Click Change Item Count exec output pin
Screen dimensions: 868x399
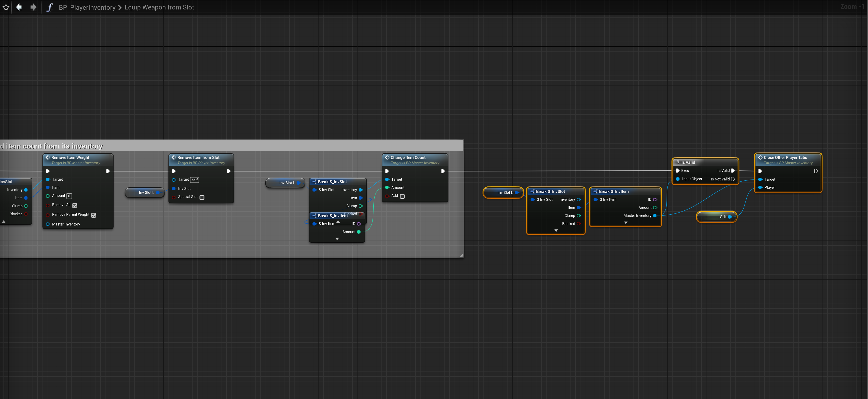click(x=443, y=171)
